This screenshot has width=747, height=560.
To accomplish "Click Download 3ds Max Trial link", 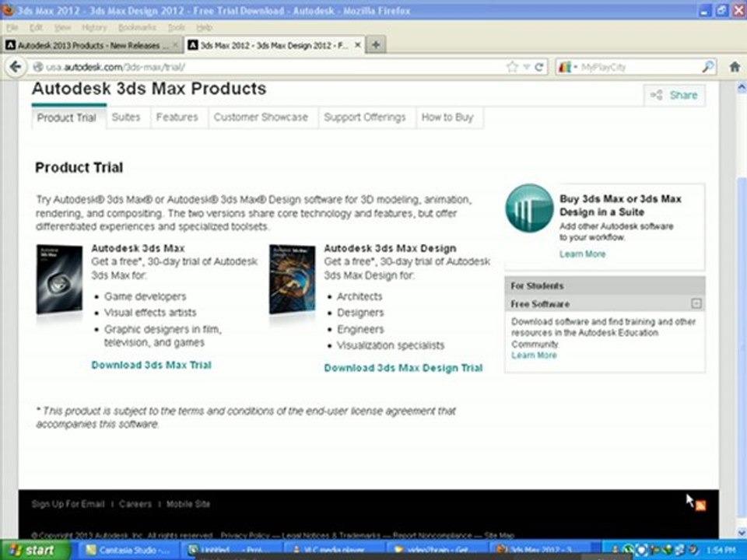I will (152, 365).
